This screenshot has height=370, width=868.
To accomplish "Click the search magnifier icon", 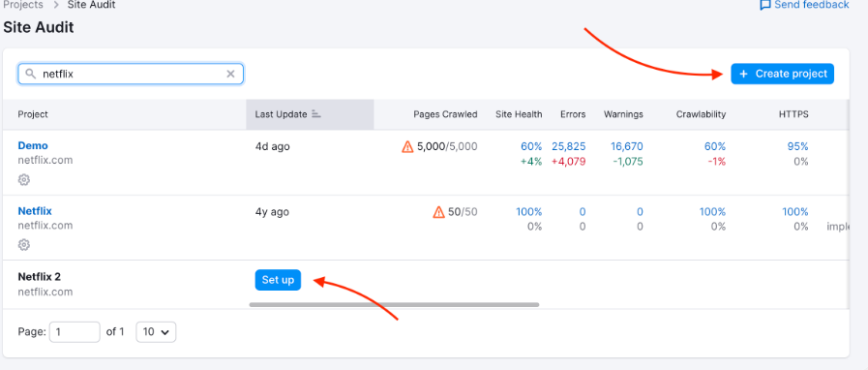I will 30,74.
